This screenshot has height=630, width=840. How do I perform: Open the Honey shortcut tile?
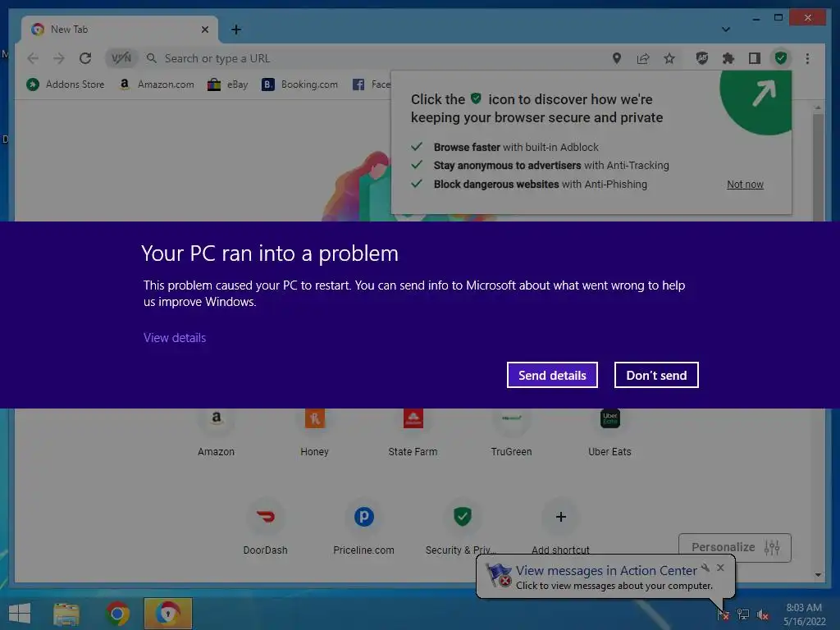coord(314,432)
